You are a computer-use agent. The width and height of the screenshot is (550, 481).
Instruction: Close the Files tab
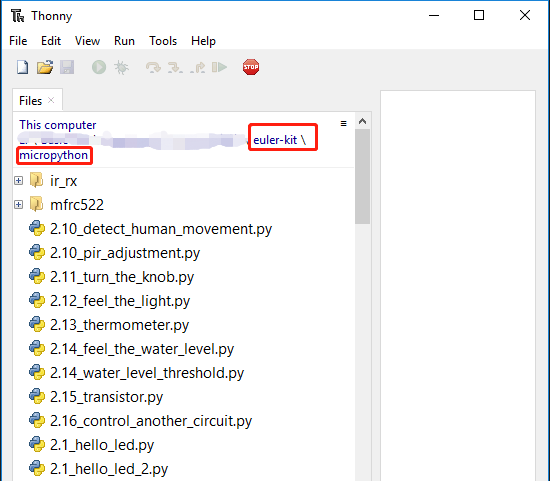pos(51,100)
